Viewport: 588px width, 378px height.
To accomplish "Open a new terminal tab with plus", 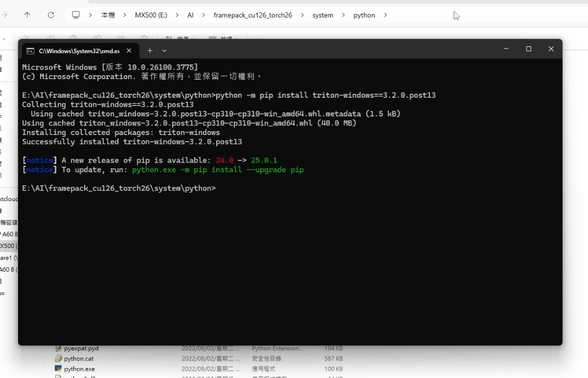I will (x=150, y=50).
